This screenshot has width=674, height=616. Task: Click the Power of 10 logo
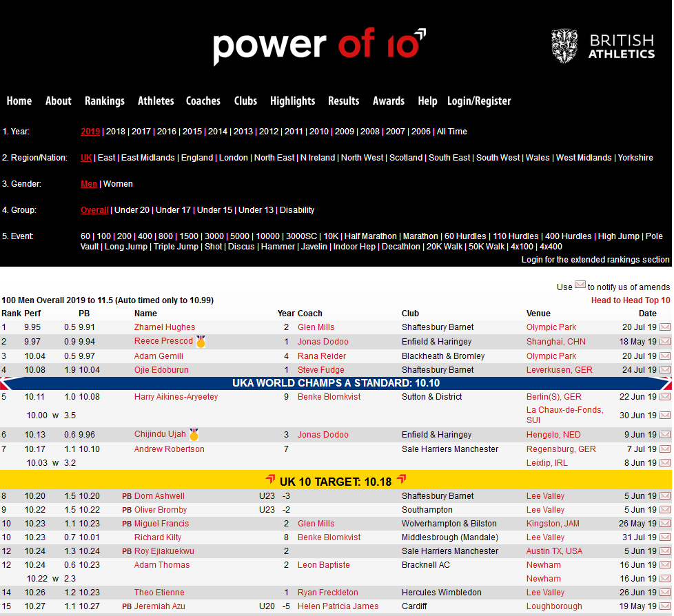[x=319, y=46]
